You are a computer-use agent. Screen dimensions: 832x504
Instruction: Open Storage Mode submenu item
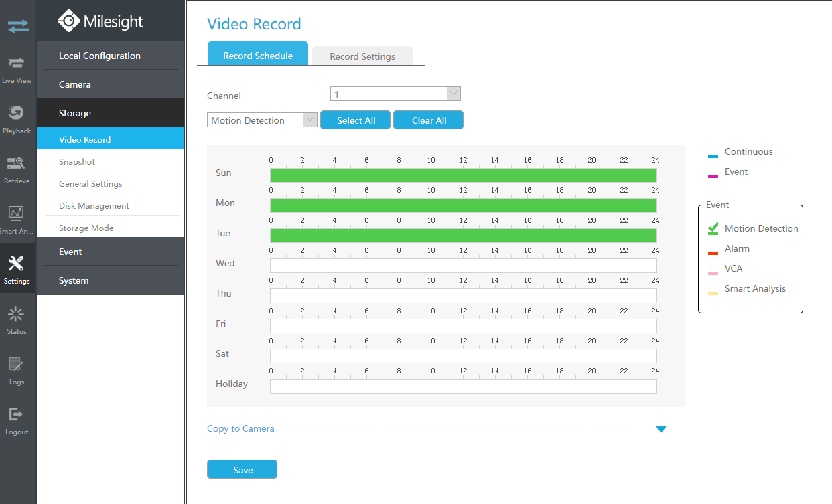tap(111, 228)
